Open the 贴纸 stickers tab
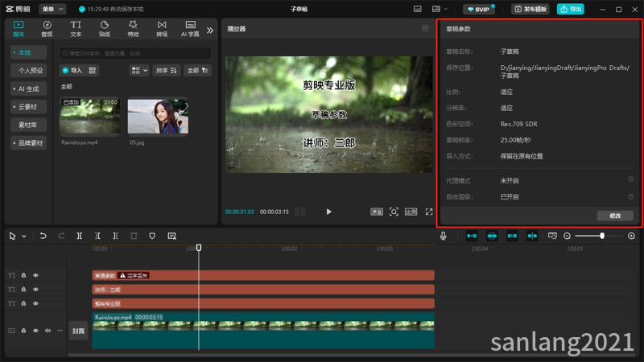The height and width of the screenshot is (362, 644). 105,29
